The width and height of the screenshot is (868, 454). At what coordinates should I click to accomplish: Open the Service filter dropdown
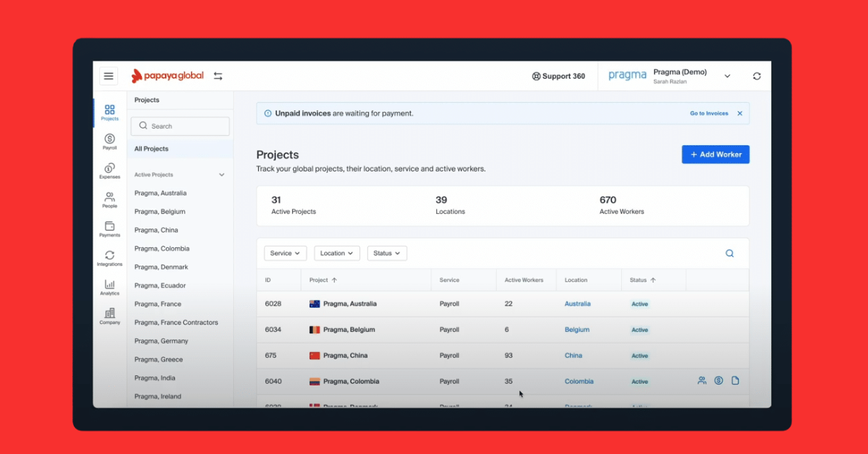(285, 253)
